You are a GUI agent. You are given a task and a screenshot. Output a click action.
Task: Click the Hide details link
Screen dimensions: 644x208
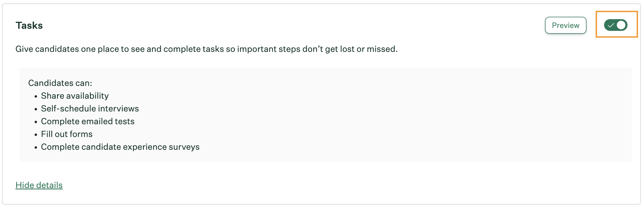coord(39,185)
